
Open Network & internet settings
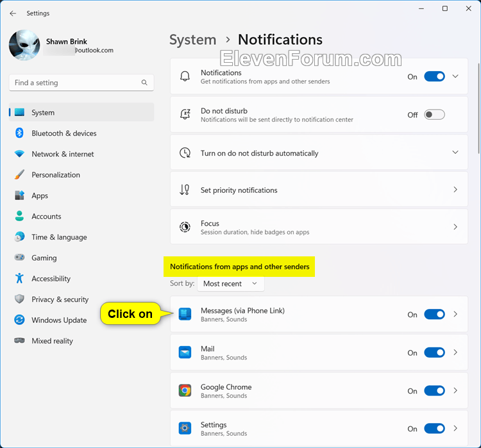click(81, 154)
